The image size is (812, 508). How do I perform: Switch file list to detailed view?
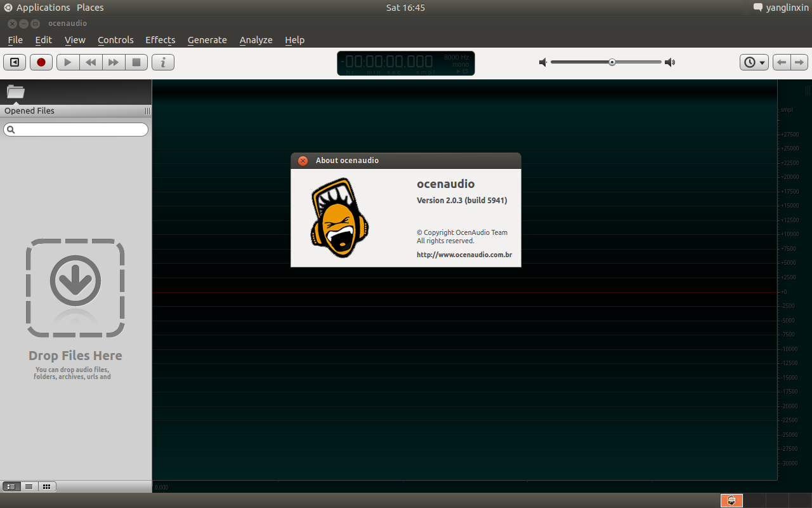click(11, 486)
